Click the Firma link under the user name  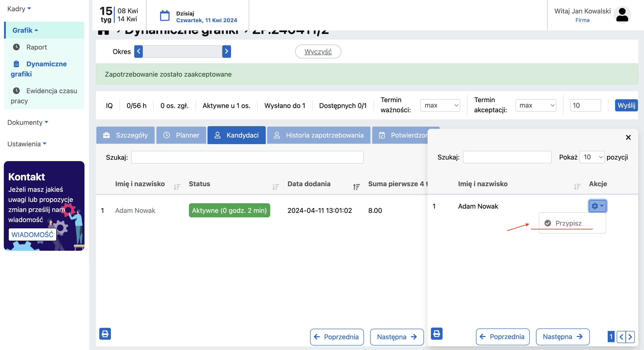tap(582, 20)
